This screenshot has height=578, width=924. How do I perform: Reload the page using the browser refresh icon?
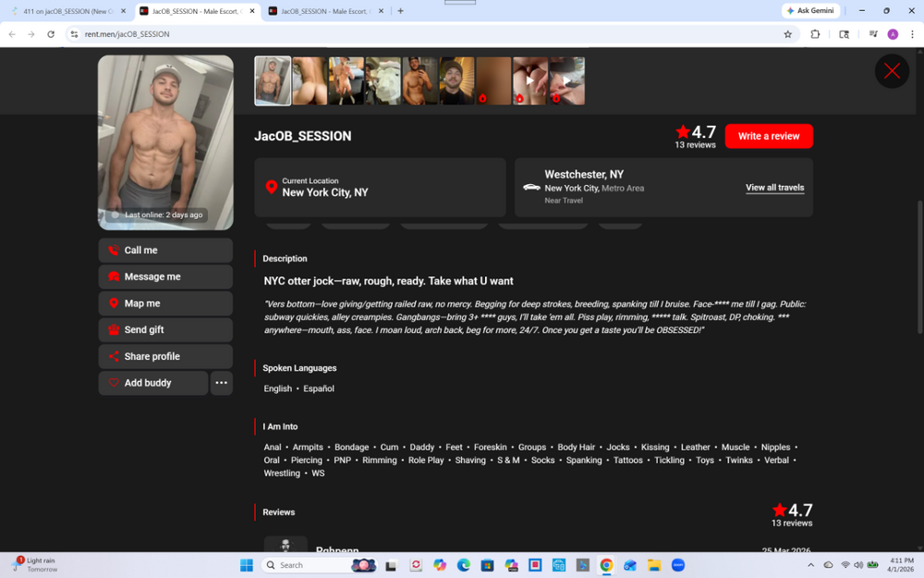[51, 34]
